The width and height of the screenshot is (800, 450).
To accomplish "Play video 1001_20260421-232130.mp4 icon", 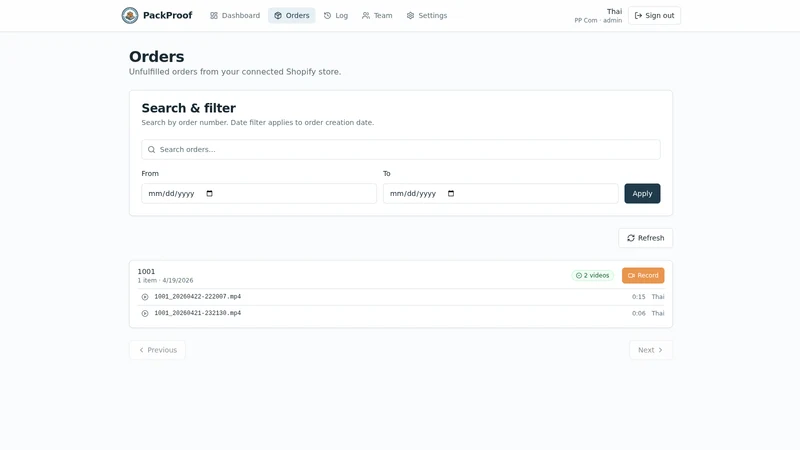I will tap(145, 313).
